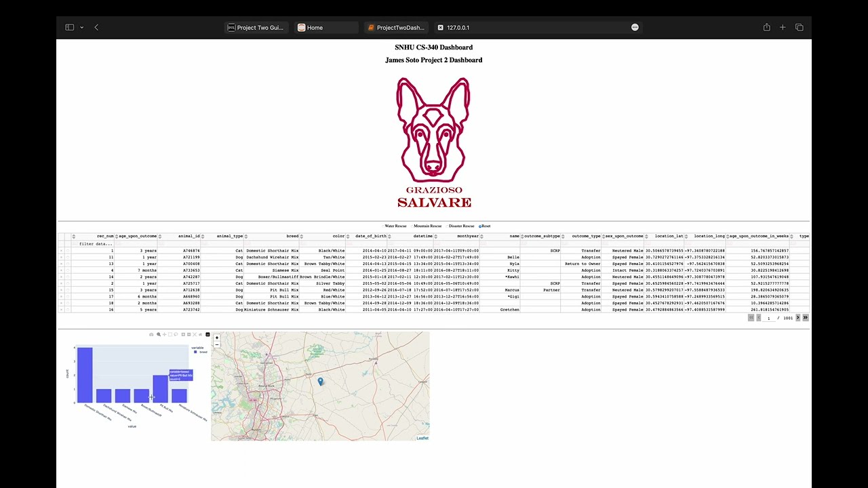
Task: Click the breed column filter field
Action: pyautogui.click(x=271, y=243)
